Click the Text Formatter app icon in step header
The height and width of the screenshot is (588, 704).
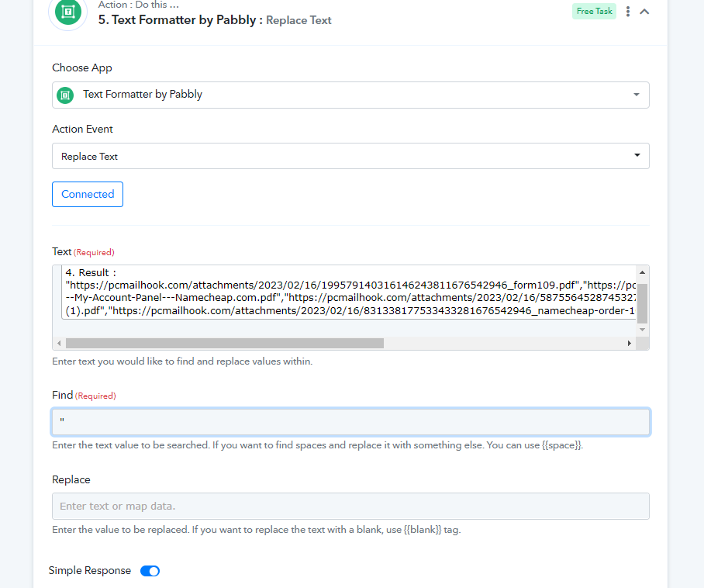coord(67,12)
